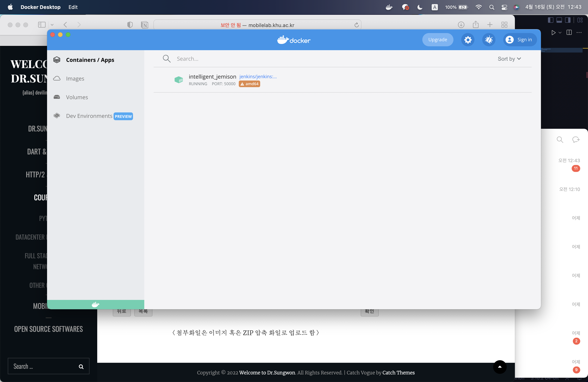Click website search magnifier button

coord(81,367)
